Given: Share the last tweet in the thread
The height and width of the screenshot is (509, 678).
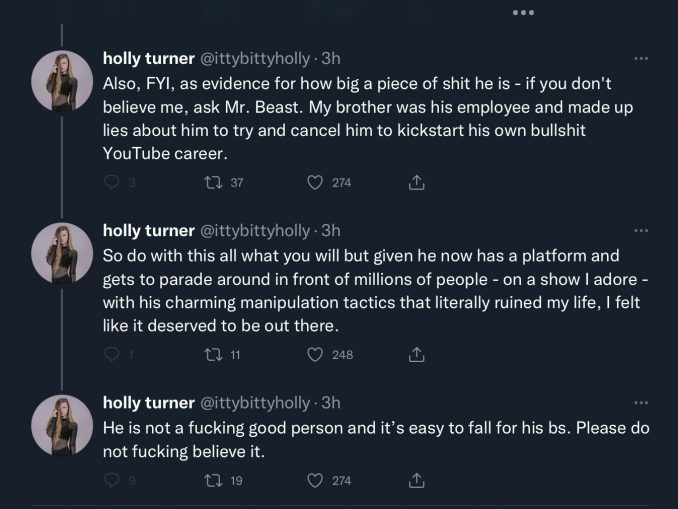Looking at the screenshot, I should tap(418, 480).
